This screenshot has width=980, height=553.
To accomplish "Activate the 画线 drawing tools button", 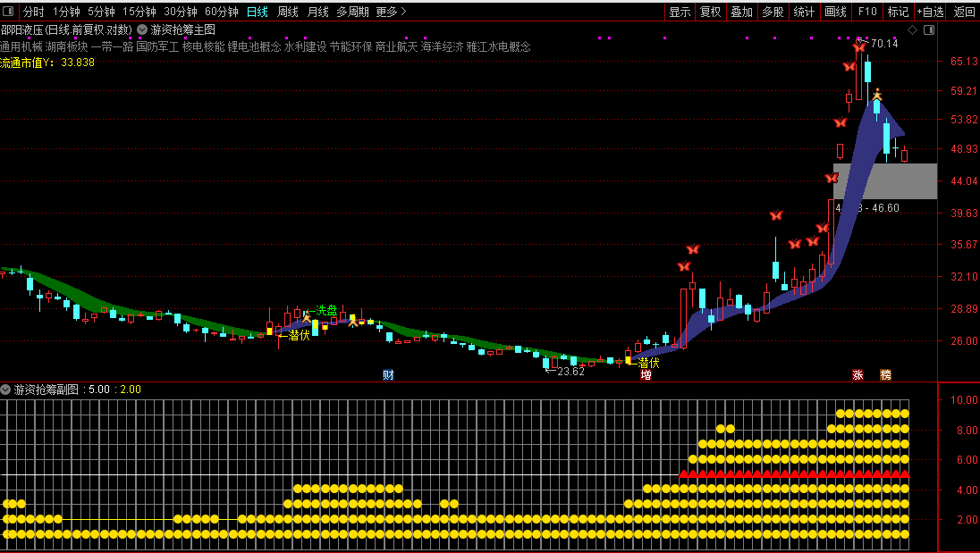I will coord(836,12).
